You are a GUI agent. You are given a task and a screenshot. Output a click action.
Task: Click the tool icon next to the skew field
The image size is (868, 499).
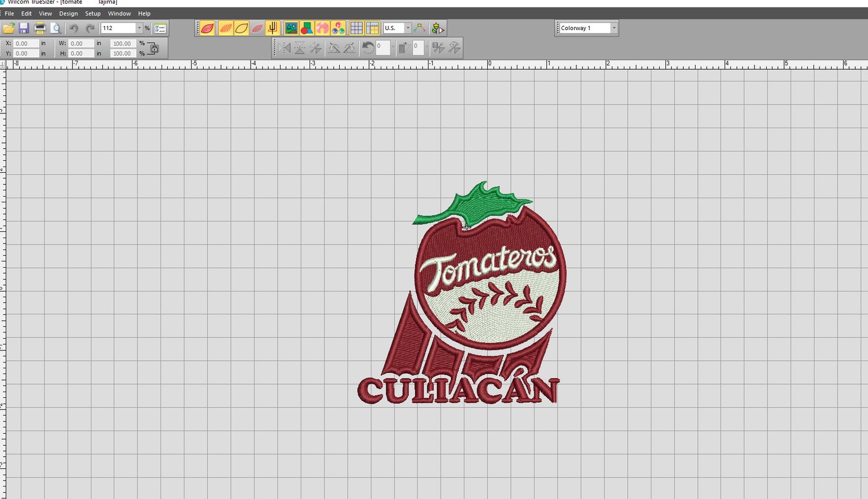click(438, 48)
